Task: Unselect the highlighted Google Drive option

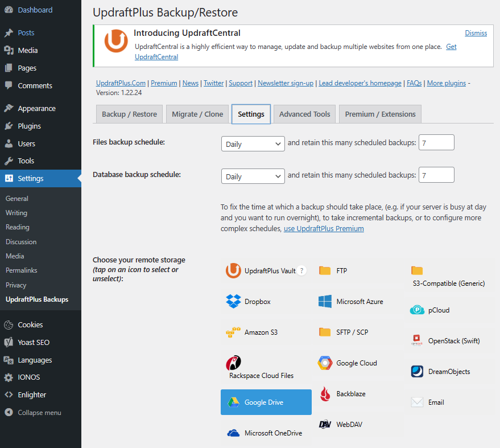Action: 266,402
